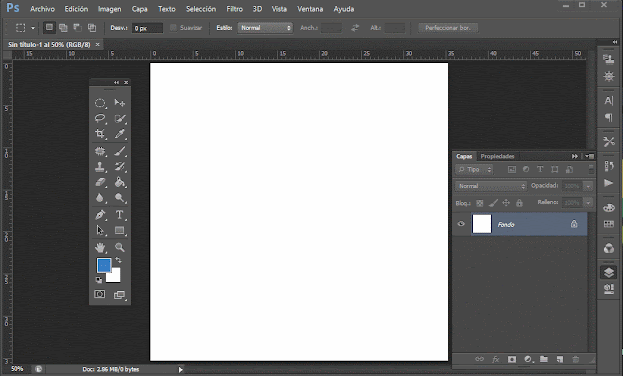Select the Move tool
Viewport: 623px width, 376px height.
click(120, 103)
